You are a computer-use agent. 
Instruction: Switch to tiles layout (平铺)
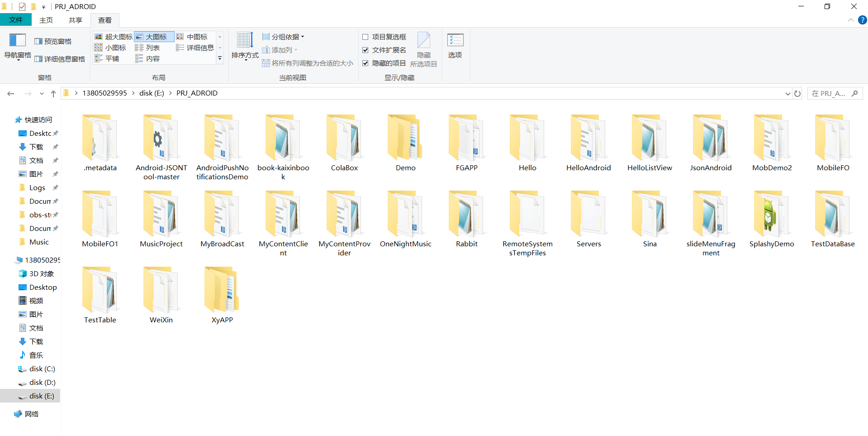pyautogui.click(x=107, y=58)
